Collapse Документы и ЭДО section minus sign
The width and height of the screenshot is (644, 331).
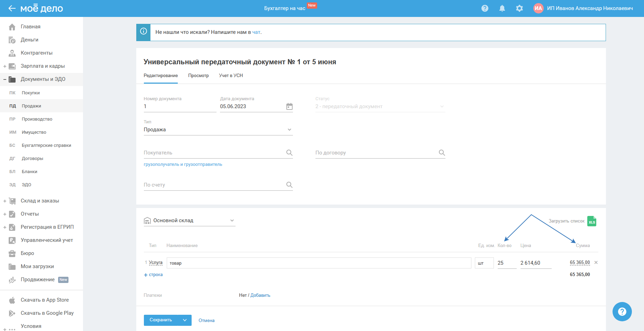[x=5, y=79]
